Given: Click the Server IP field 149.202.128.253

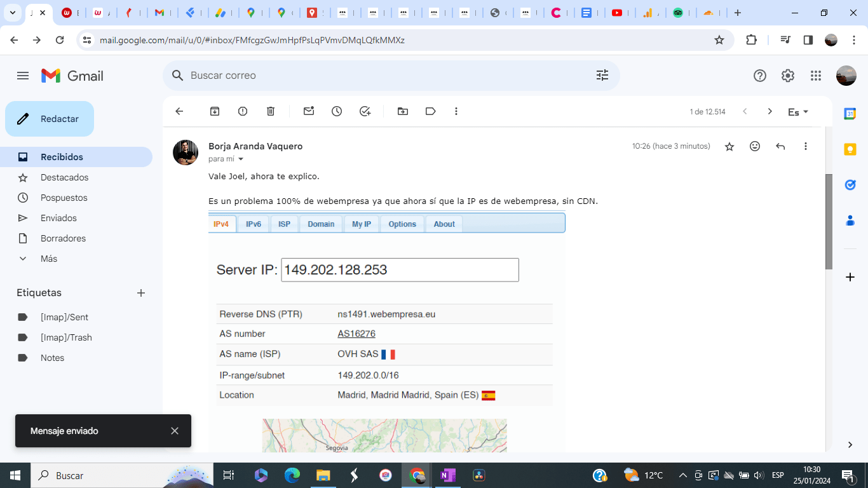Looking at the screenshot, I should [x=400, y=269].
